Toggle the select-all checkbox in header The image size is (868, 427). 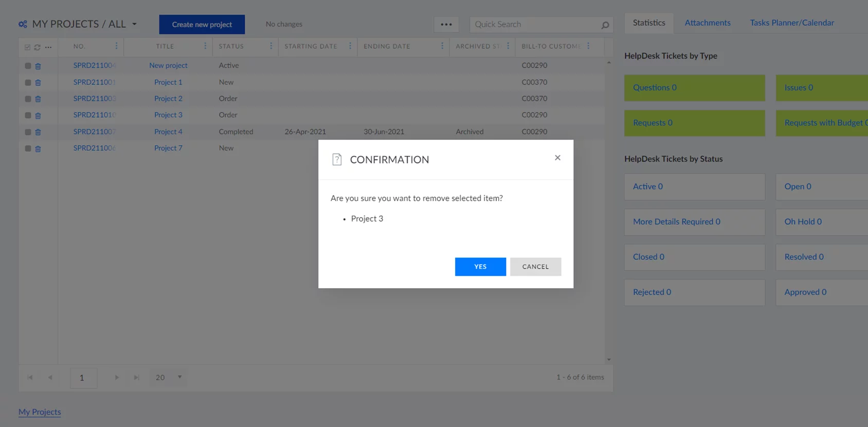[x=27, y=47]
